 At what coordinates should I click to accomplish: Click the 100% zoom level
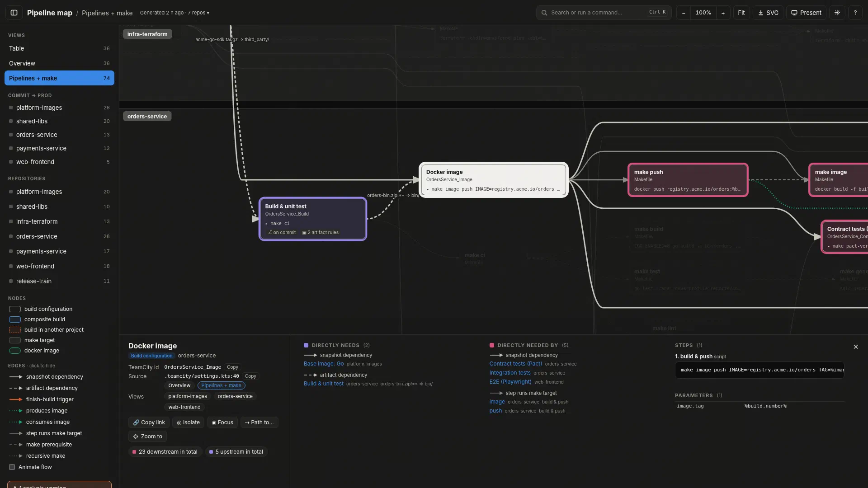coord(703,13)
